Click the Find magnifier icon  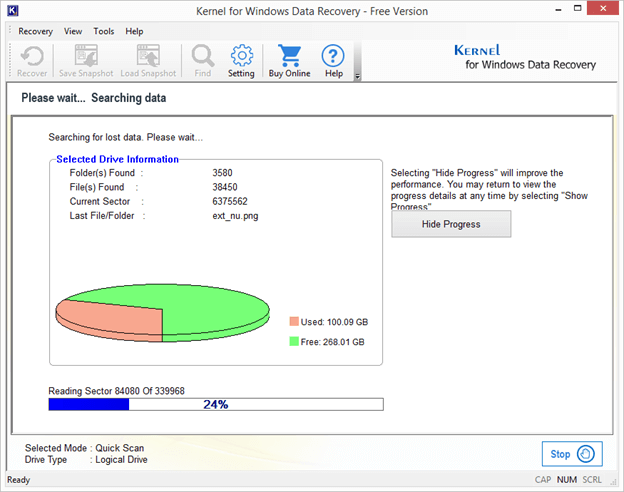pyautogui.click(x=203, y=61)
